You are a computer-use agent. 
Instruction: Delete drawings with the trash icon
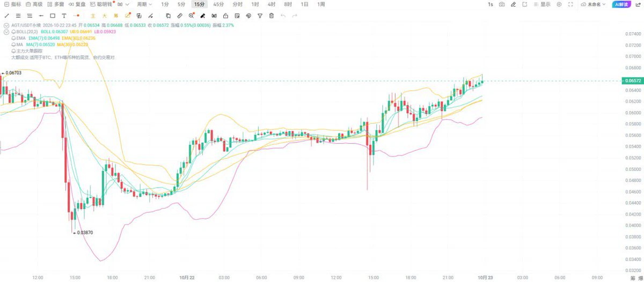click(x=271, y=16)
